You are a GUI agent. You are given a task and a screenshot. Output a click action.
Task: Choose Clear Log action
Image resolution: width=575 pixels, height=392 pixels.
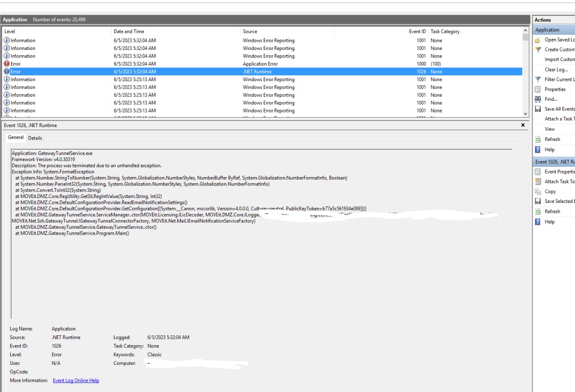556,70
